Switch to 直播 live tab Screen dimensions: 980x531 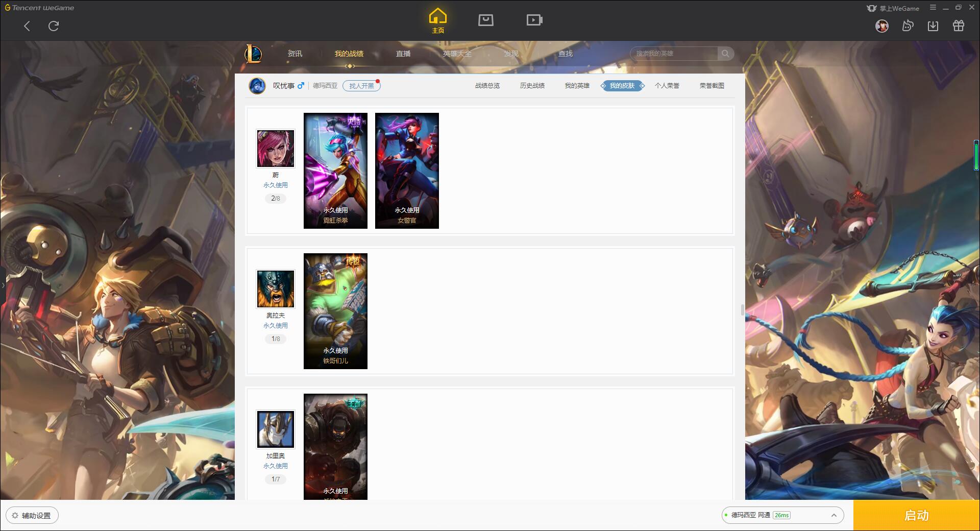(x=403, y=54)
